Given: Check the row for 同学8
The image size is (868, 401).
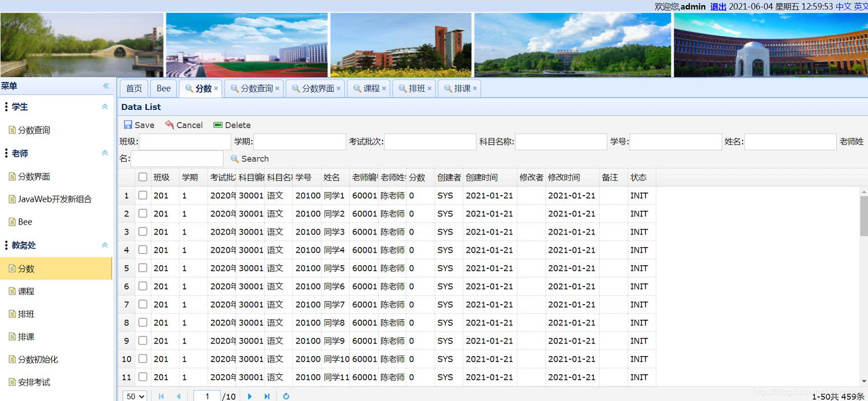Looking at the screenshot, I should [x=143, y=322].
